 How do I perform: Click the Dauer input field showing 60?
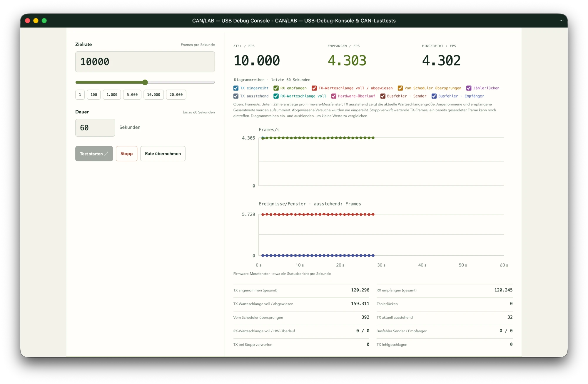pos(95,128)
